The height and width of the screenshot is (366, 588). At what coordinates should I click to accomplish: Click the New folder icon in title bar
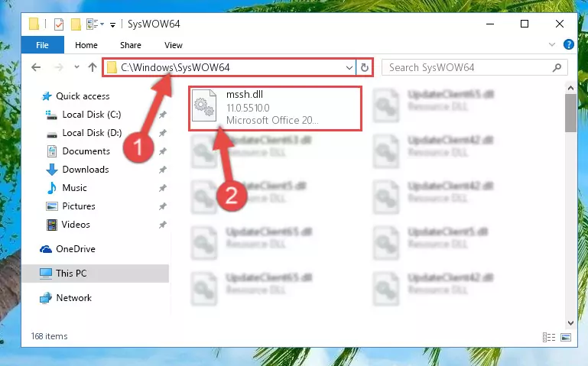(x=76, y=24)
